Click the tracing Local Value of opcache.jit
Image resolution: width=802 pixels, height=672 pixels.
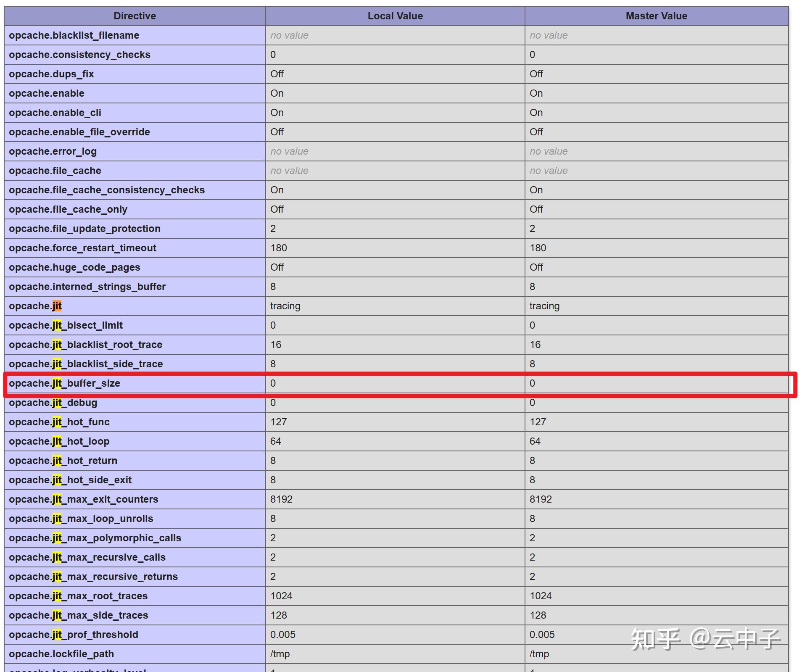pos(285,306)
